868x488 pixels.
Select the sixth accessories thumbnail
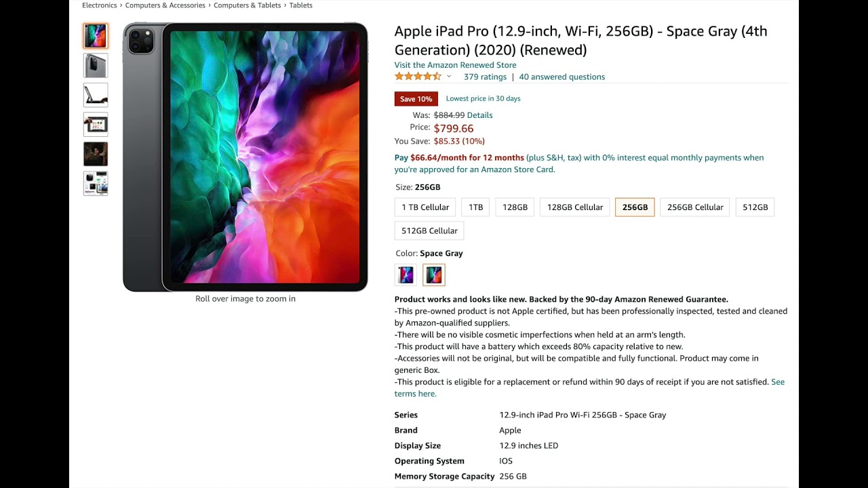[x=96, y=184]
